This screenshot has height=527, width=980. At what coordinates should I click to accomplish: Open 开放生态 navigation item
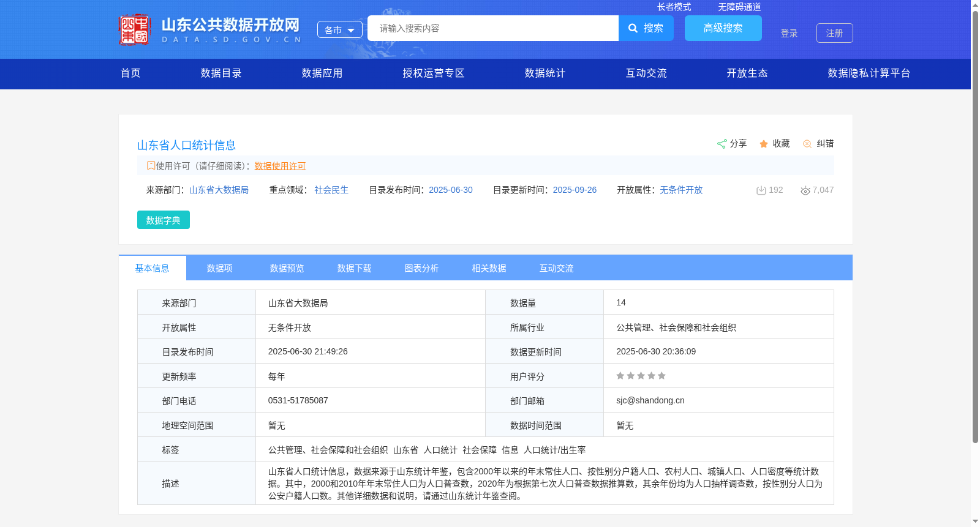(x=747, y=73)
